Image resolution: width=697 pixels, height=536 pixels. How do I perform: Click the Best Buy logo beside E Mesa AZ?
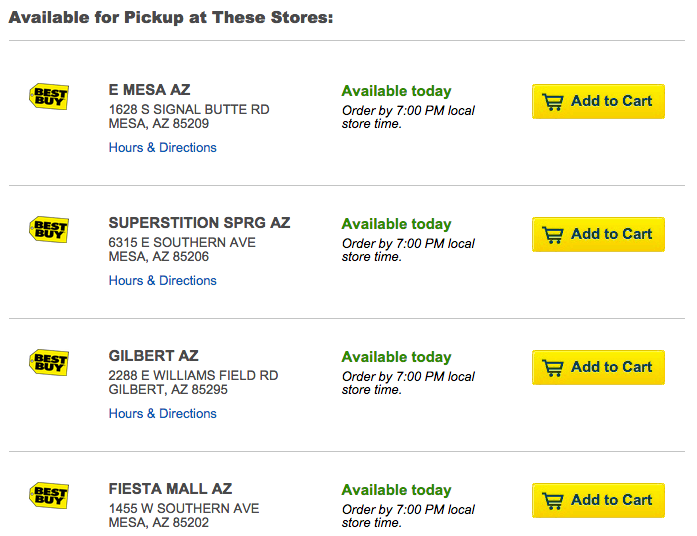click(49, 96)
